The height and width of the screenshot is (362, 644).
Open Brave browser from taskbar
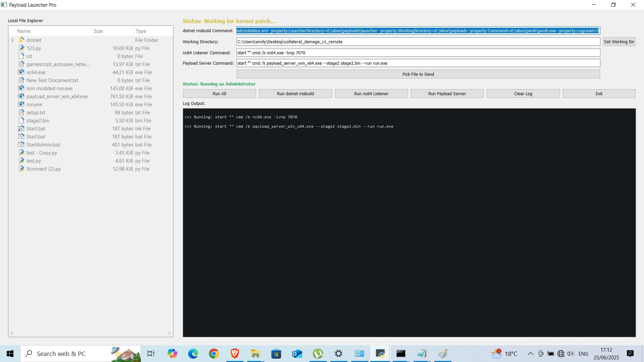coord(234,354)
